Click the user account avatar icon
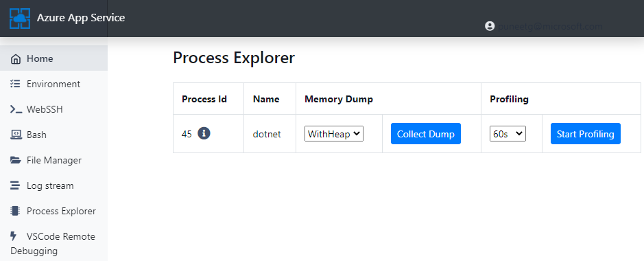644x261 pixels. point(490,26)
